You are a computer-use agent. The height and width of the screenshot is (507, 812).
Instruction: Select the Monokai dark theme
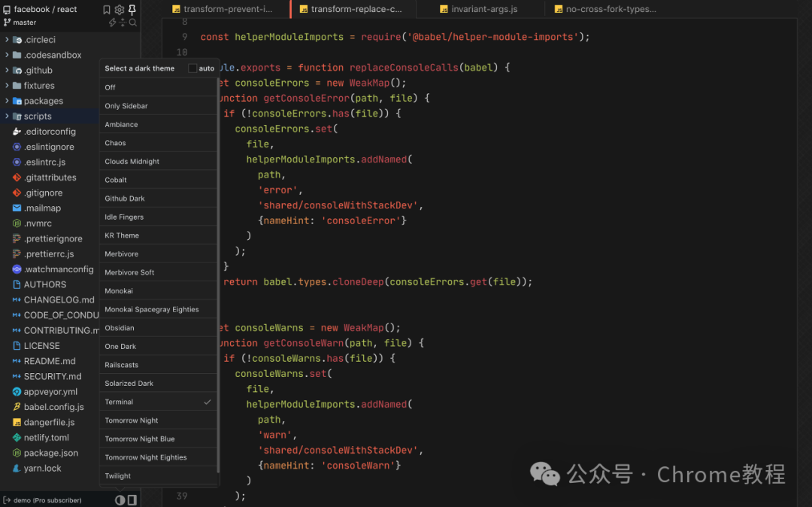click(158, 291)
